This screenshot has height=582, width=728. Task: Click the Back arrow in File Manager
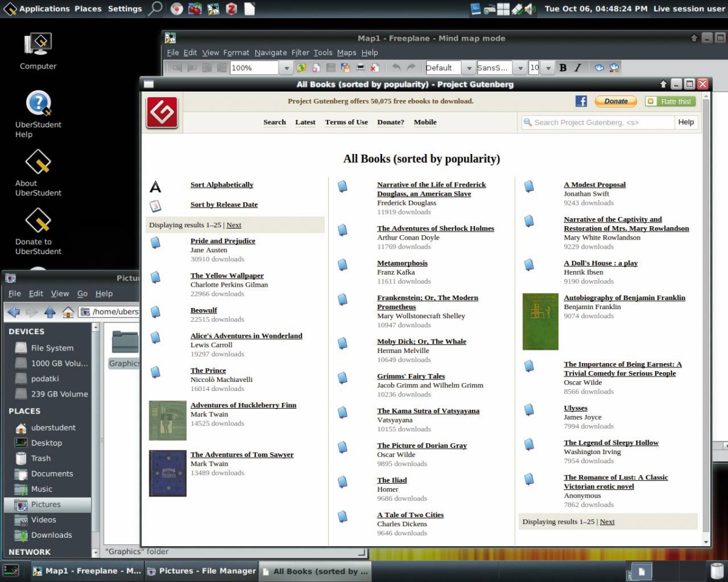pos(13,312)
